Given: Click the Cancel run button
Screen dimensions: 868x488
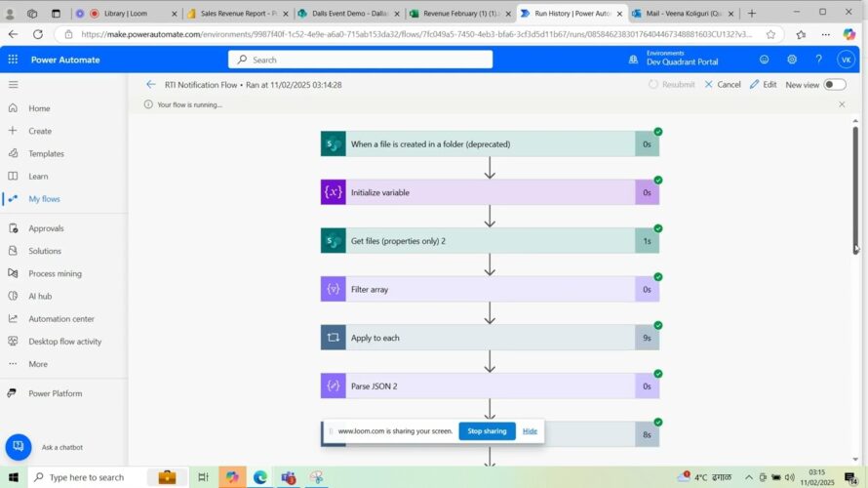Looking at the screenshot, I should [722, 85].
